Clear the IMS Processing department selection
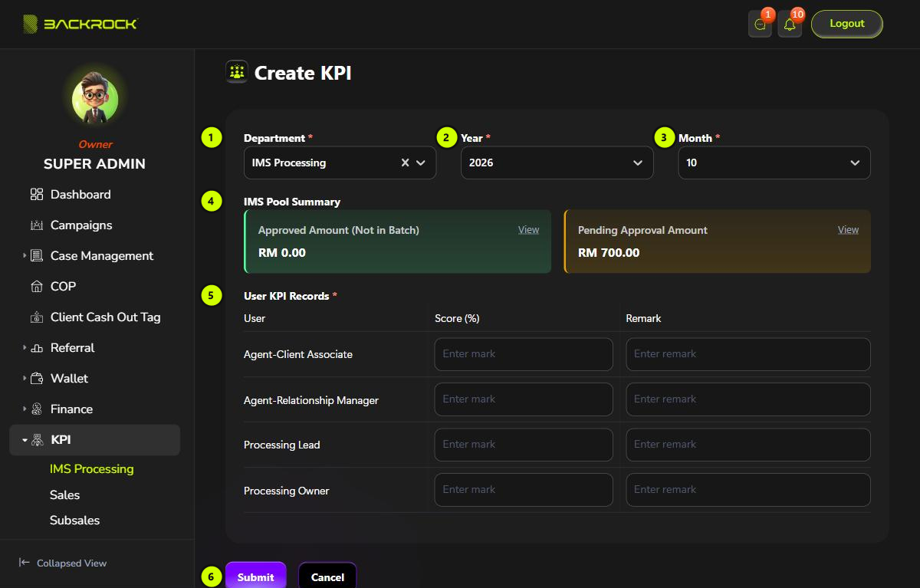The width and height of the screenshot is (920, 588). 405,163
